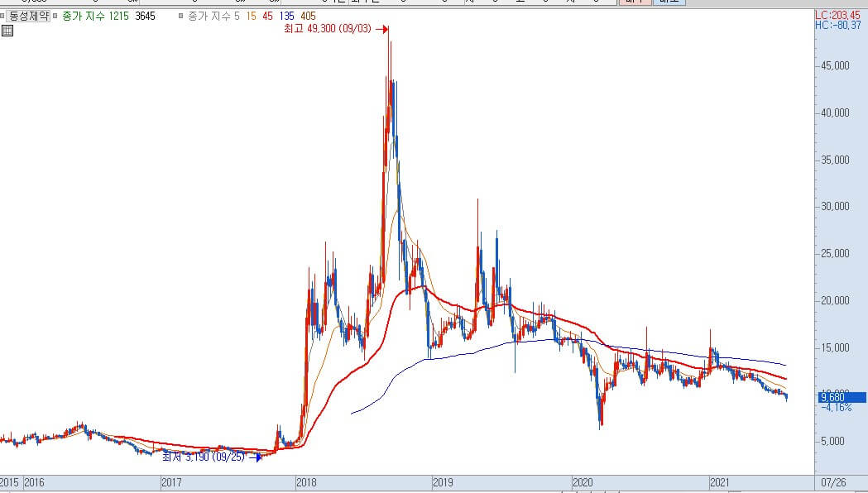
Task: Click the 최저 3,190 (09/25) low label
Action: [204, 457]
